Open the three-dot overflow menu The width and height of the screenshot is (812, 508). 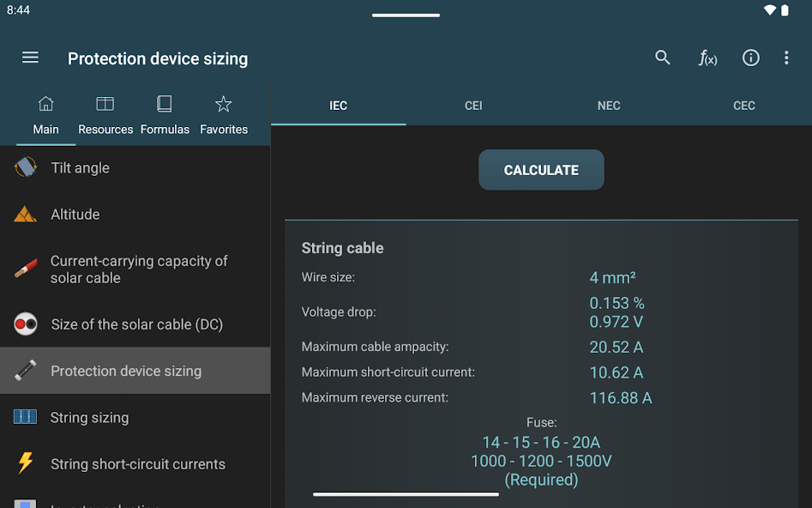click(x=786, y=57)
